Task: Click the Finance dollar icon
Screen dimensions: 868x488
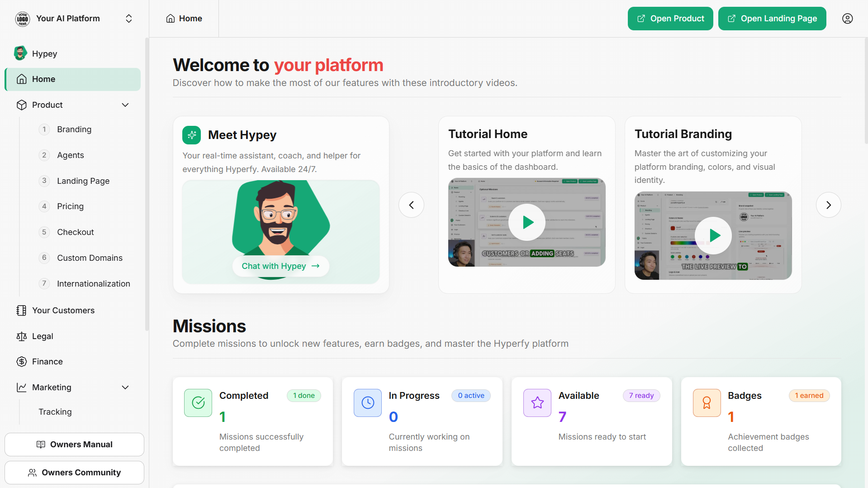Action: click(21, 362)
